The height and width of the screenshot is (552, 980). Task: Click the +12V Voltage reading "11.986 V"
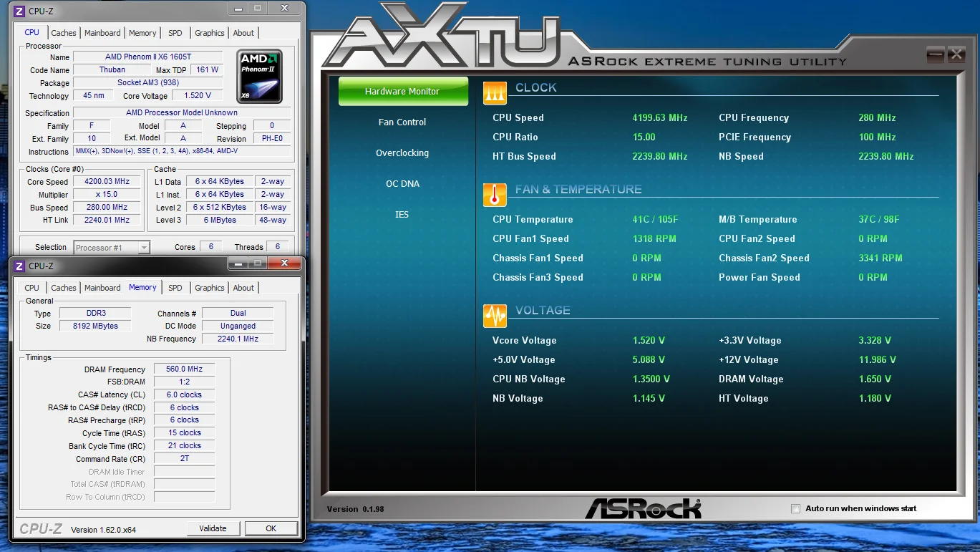pos(878,360)
